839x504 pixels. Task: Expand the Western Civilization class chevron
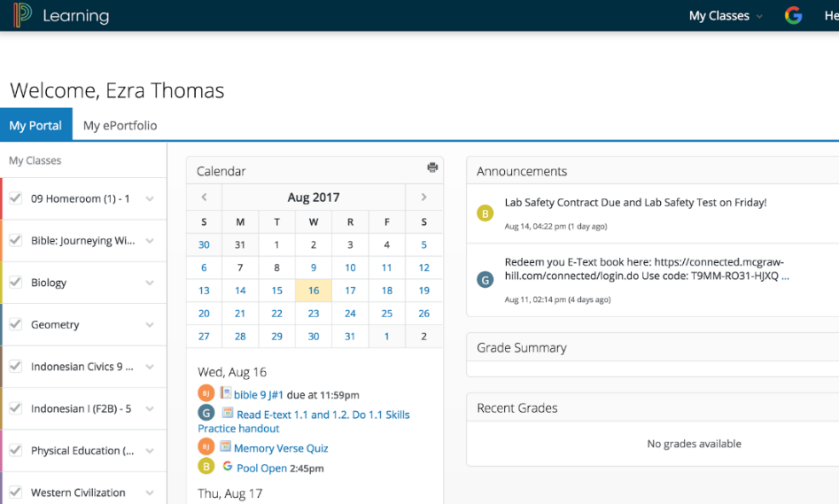tap(150, 492)
